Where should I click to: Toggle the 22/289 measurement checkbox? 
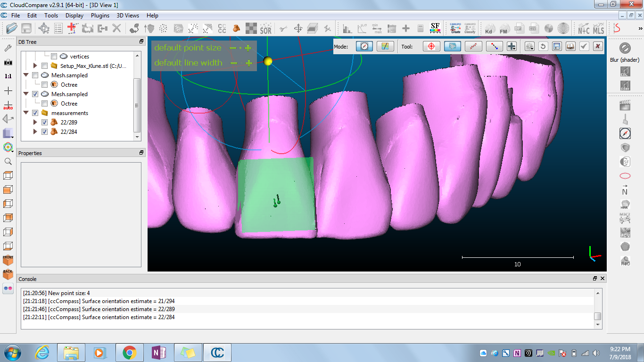pyautogui.click(x=44, y=123)
